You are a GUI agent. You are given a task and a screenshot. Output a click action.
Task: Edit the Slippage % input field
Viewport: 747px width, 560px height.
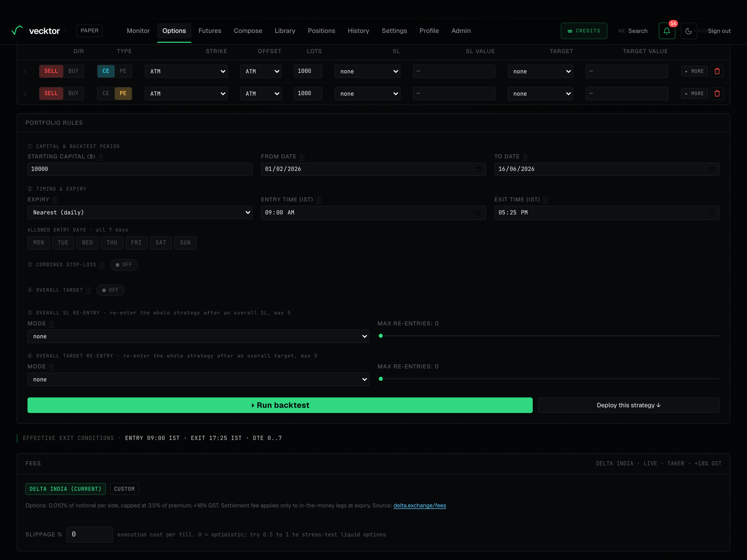(x=89, y=534)
